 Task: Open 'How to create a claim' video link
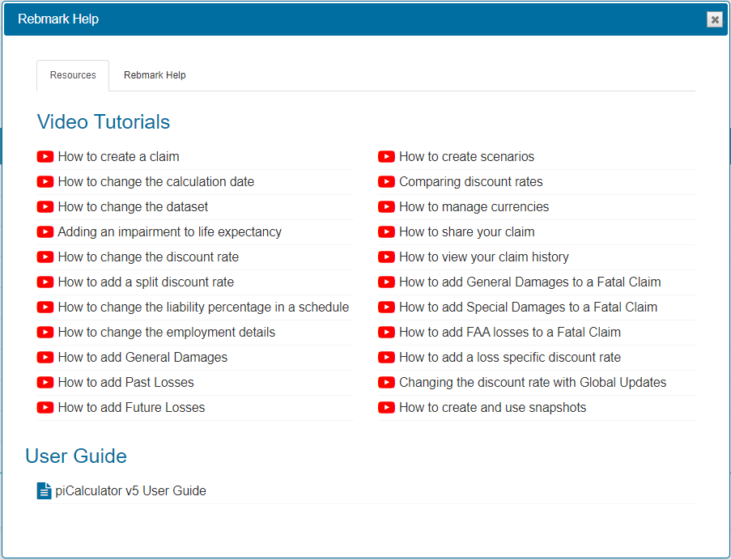[118, 156]
